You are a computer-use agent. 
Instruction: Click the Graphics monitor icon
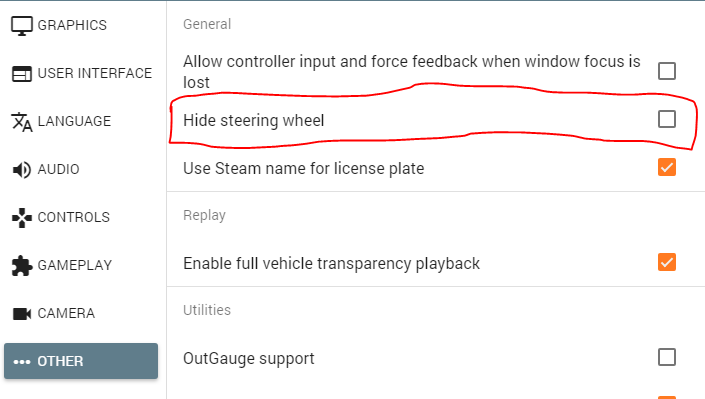22,26
